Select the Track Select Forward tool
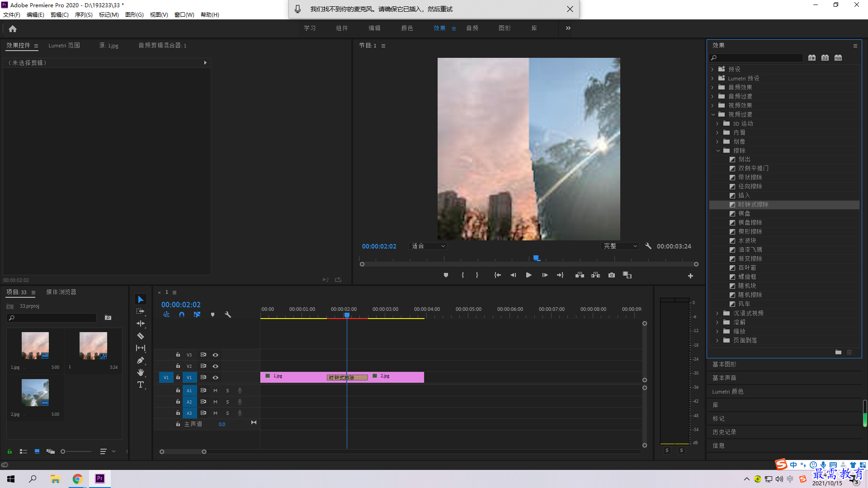Image resolution: width=868 pixels, height=488 pixels. point(141,312)
